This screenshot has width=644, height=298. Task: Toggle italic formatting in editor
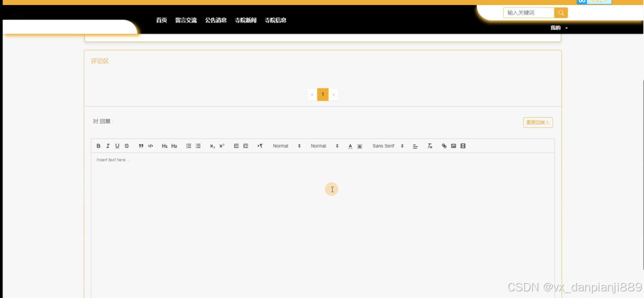click(x=108, y=146)
